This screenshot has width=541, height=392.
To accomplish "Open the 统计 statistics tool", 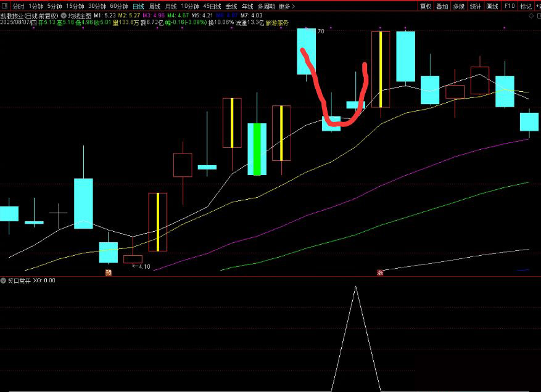I will click(476, 6).
